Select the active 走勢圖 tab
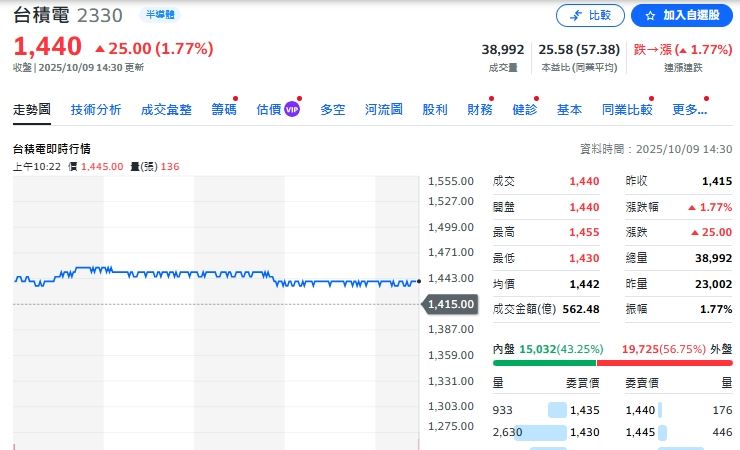This screenshot has height=450, width=740. [x=33, y=110]
